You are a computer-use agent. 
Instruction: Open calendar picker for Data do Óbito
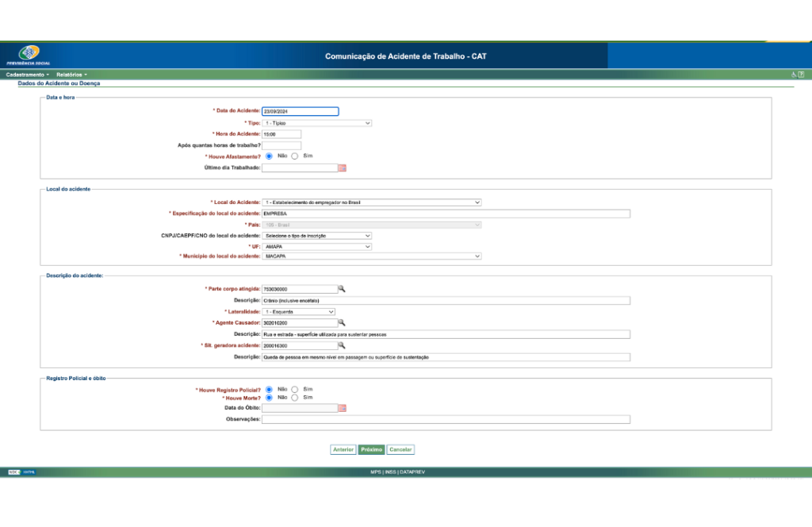pyautogui.click(x=343, y=408)
